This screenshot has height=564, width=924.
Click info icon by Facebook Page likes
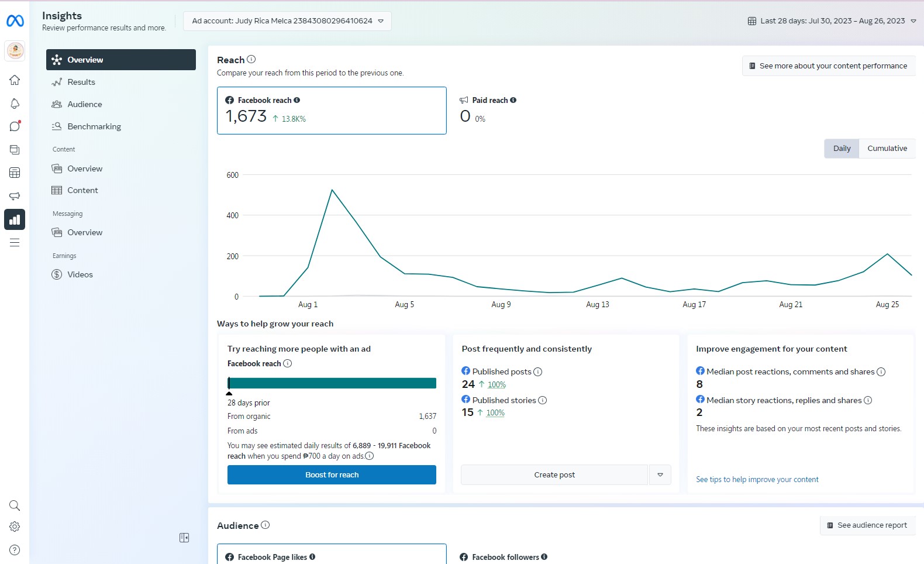point(312,557)
